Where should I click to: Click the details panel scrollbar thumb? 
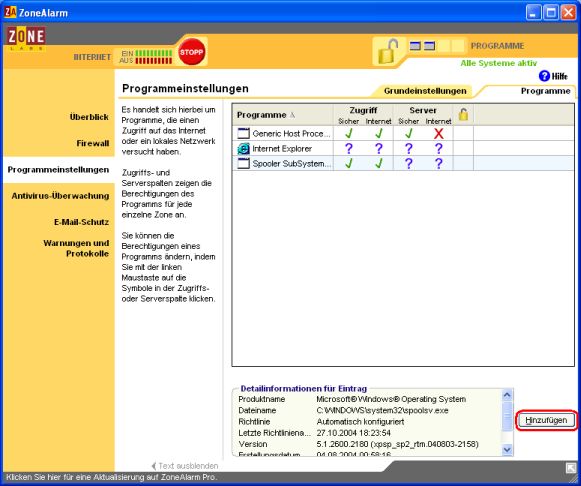507,416
